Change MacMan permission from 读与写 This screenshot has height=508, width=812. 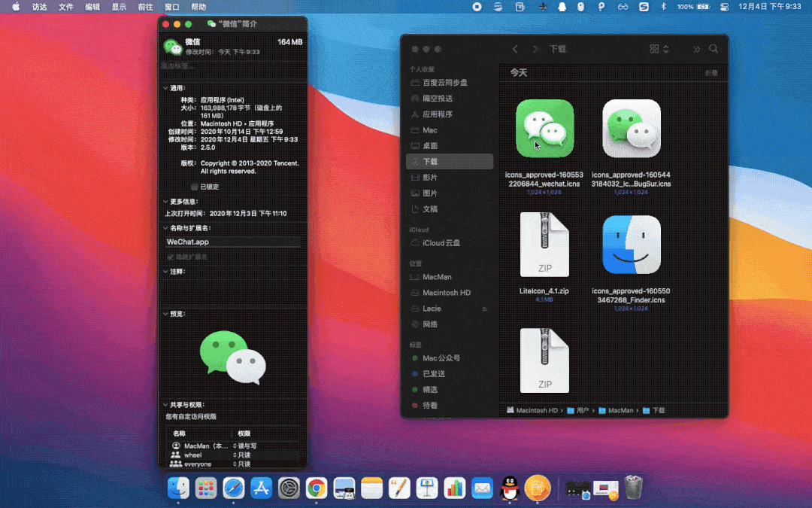point(244,446)
